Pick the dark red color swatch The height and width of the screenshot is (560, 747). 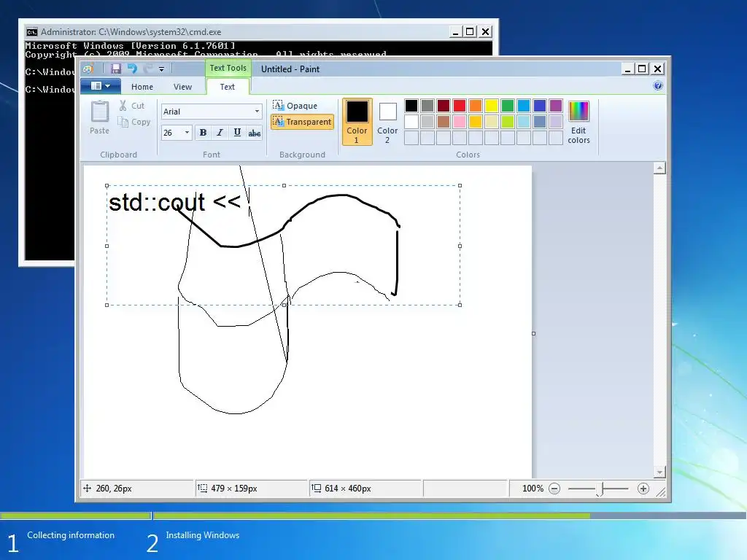444,106
